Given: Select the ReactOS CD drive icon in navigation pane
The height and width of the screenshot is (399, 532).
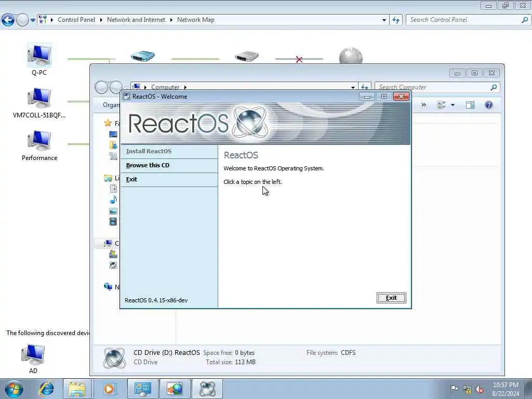Looking at the screenshot, I should click(x=113, y=265).
